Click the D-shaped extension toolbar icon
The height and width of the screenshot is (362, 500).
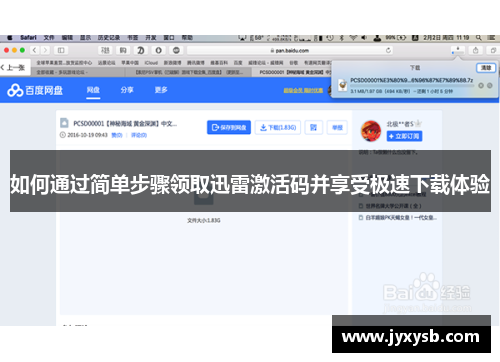point(141,50)
